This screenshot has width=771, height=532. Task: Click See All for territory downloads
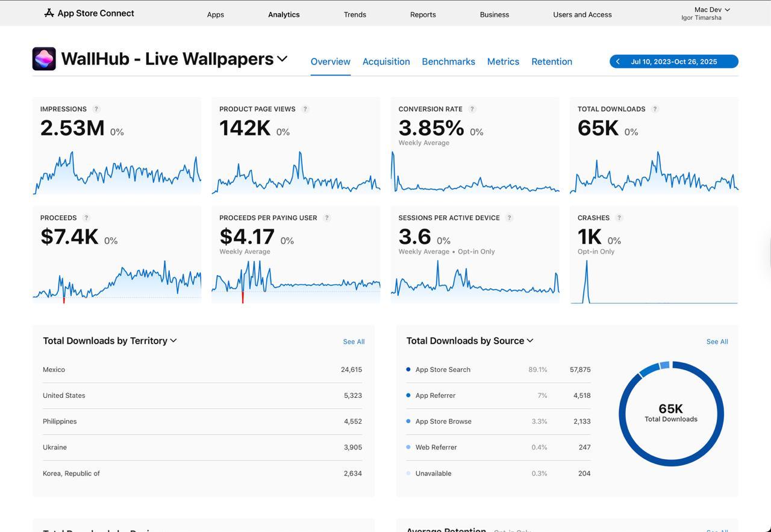click(x=354, y=342)
